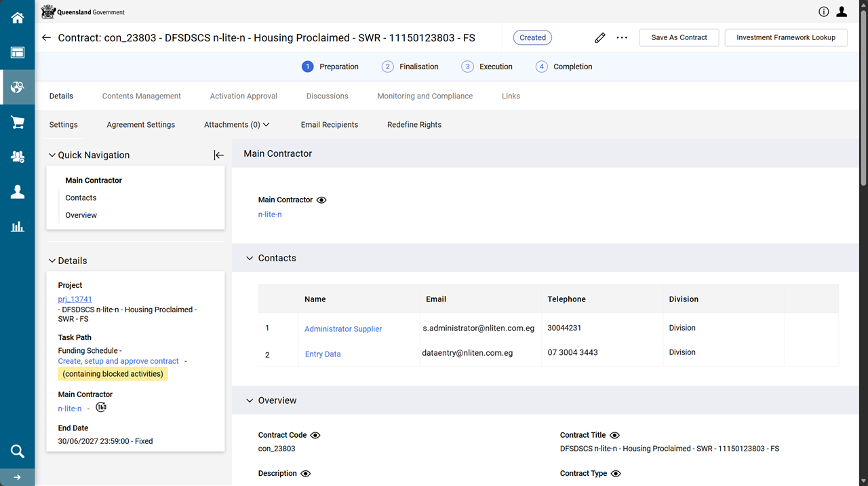
Task: Open the three-dots more options menu
Action: tap(622, 38)
